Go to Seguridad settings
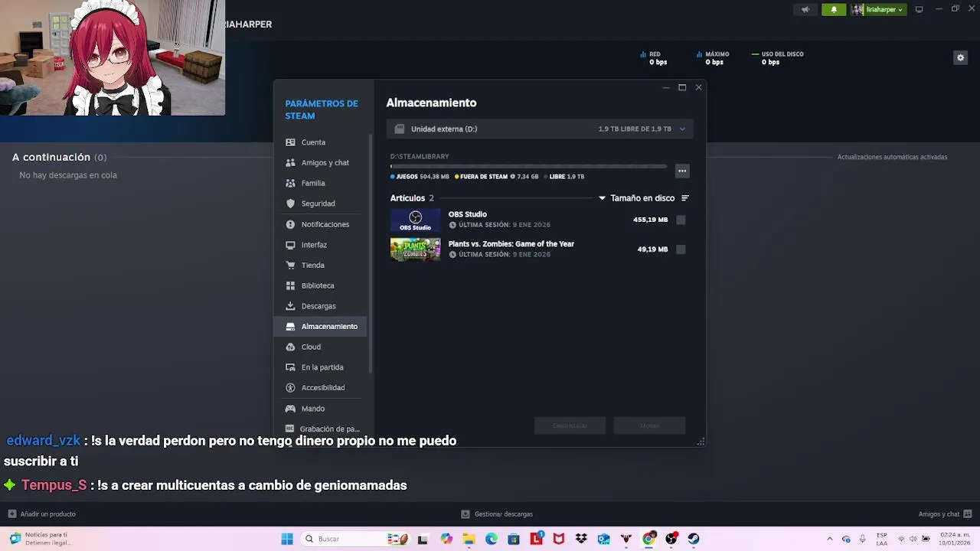This screenshot has height=551, width=980. click(x=322, y=204)
